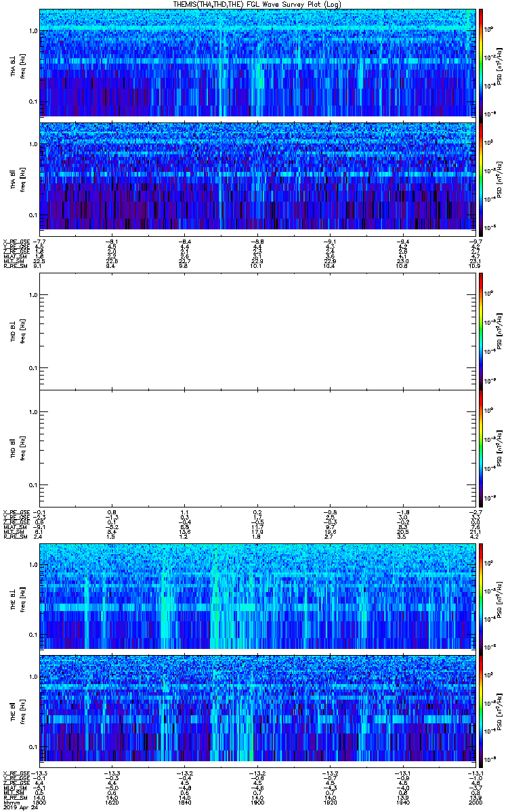
Task: Click the 1840 time tick label
Action: (185, 802)
